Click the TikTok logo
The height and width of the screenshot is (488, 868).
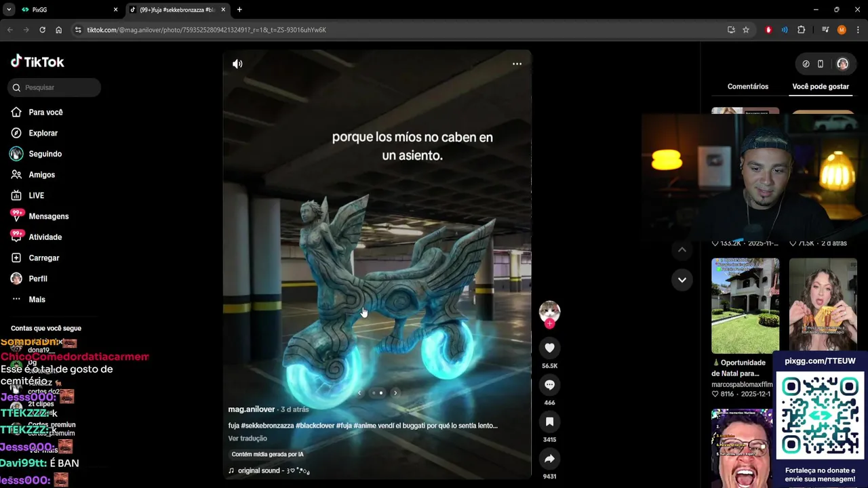click(x=37, y=62)
